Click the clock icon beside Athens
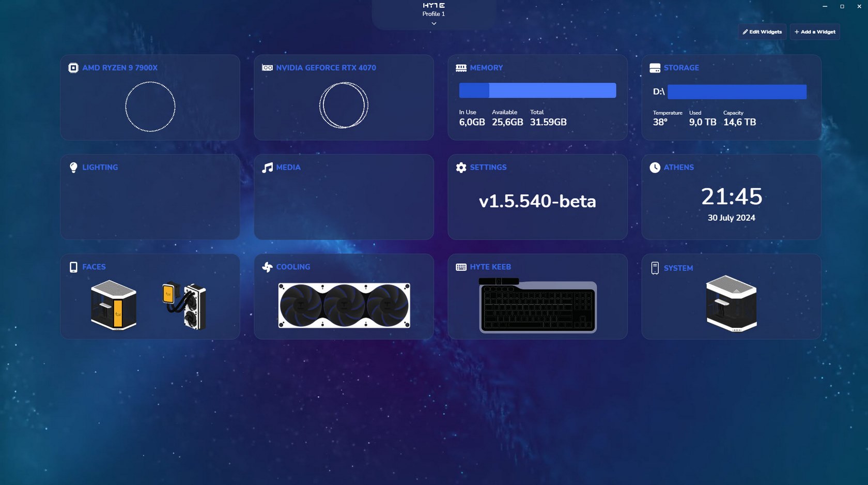 [x=655, y=168]
